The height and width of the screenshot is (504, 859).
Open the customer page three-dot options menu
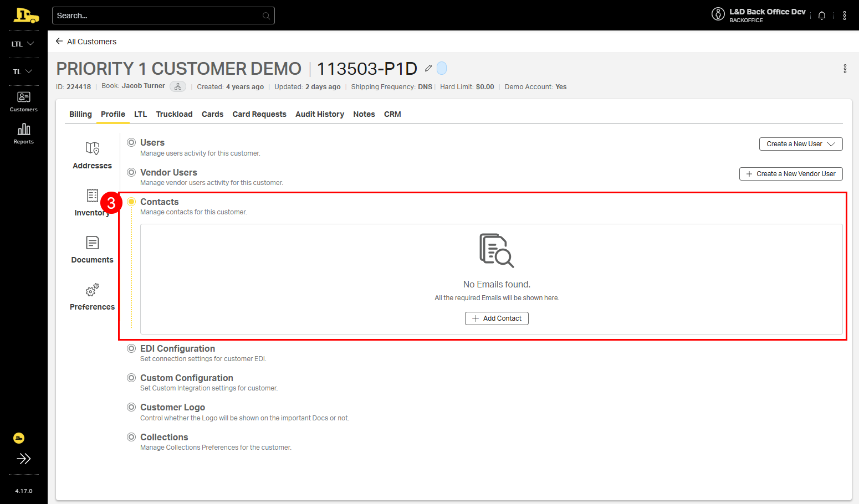click(x=845, y=69)
